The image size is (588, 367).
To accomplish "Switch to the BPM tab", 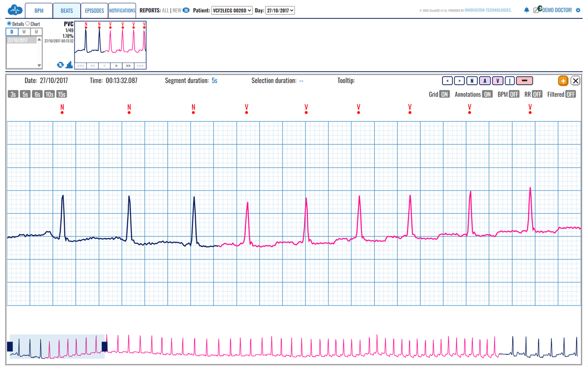I will [39, 10].
